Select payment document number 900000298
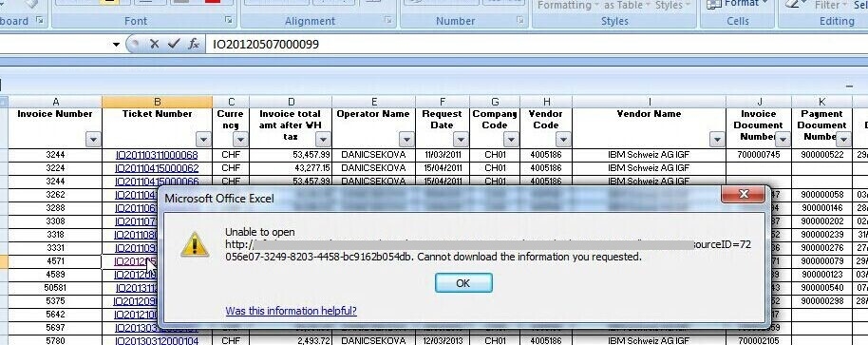The width and height of the screenshot is (868, 345). click(821, 300)
